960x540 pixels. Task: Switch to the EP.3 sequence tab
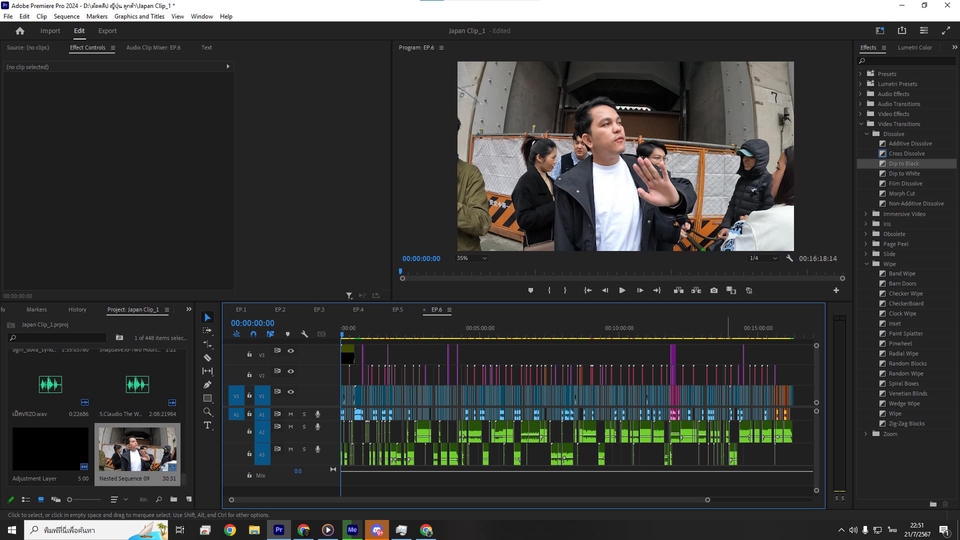[319, 310]
